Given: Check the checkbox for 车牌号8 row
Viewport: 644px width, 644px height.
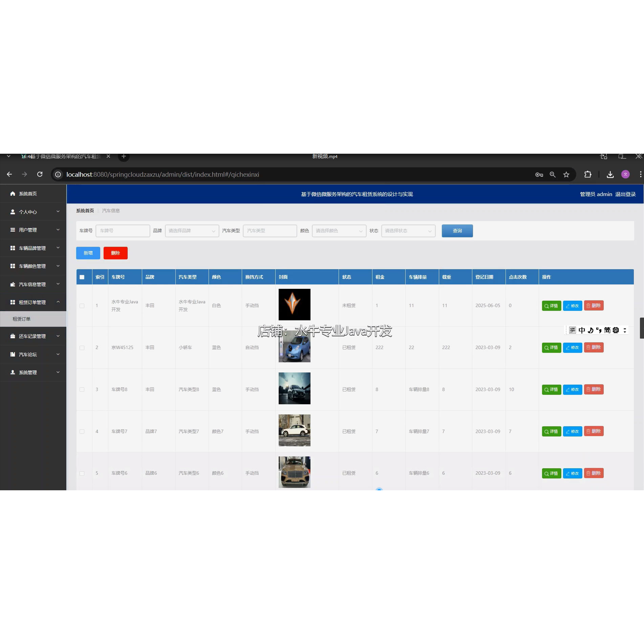Looking at the screenshot, I should [82, 390].
